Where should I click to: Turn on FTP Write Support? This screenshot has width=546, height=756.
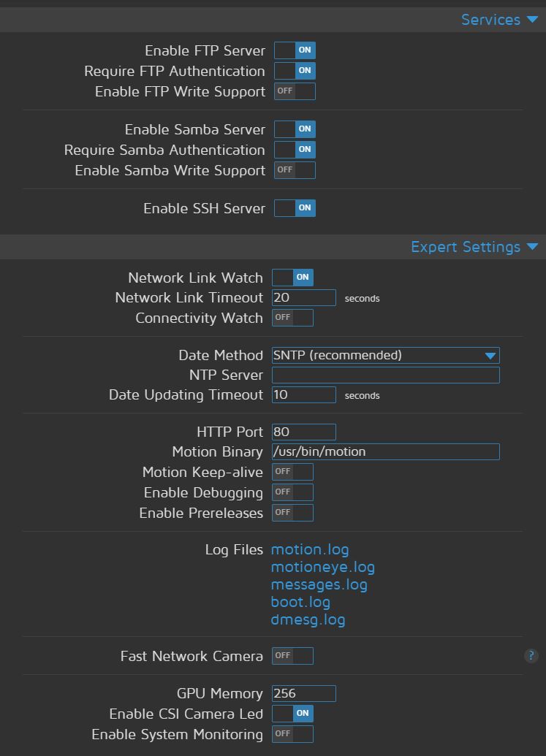[x=295, y=91]
